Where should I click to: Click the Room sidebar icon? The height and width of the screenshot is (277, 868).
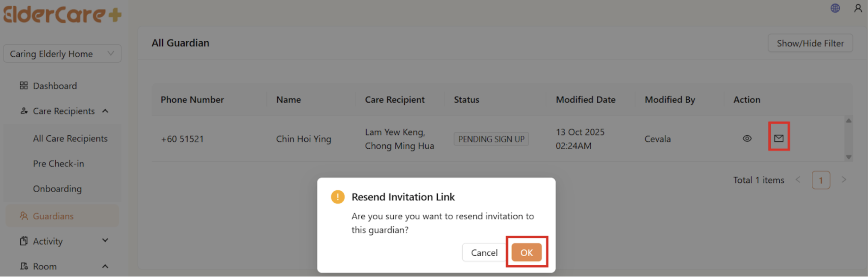pos(23,266)
